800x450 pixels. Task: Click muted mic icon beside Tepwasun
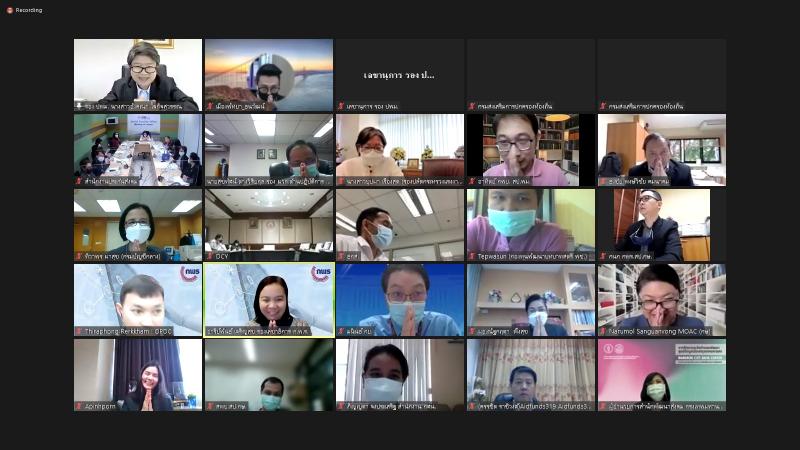point(472,256)
